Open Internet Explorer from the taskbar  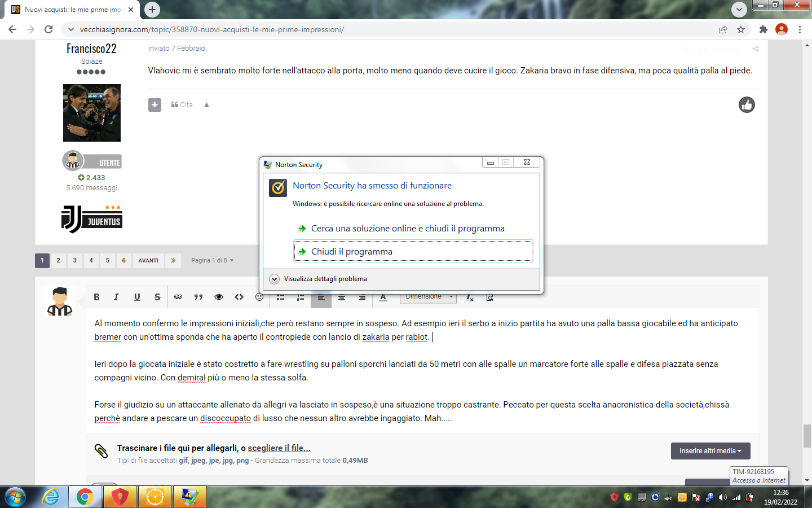coord(51,497)
